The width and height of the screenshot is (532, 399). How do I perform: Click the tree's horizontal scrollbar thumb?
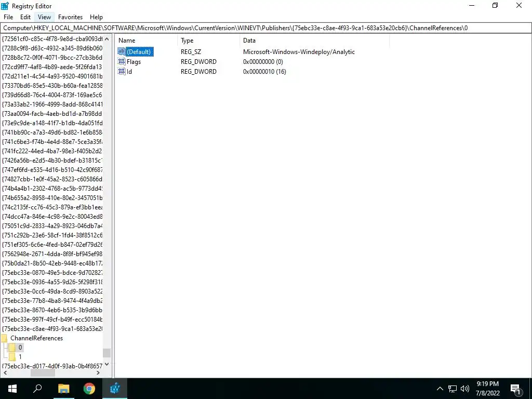pyautogui.click(x=43, y=373)
